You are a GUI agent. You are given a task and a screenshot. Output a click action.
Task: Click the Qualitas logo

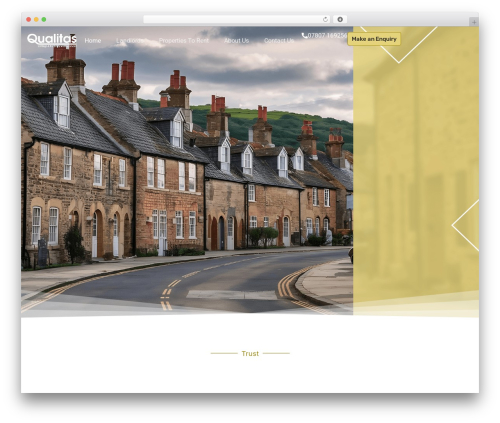point(52,40)
